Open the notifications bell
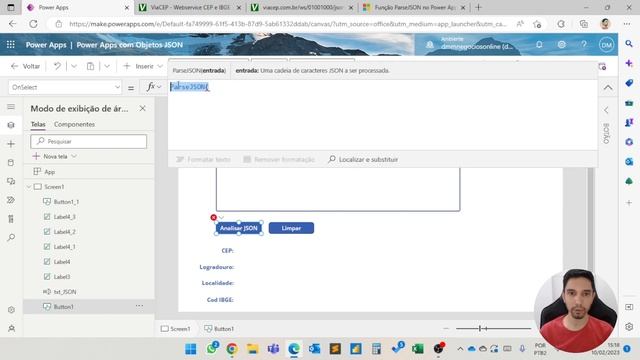This screenshot has width=640, height=360. tap(539, 44)
